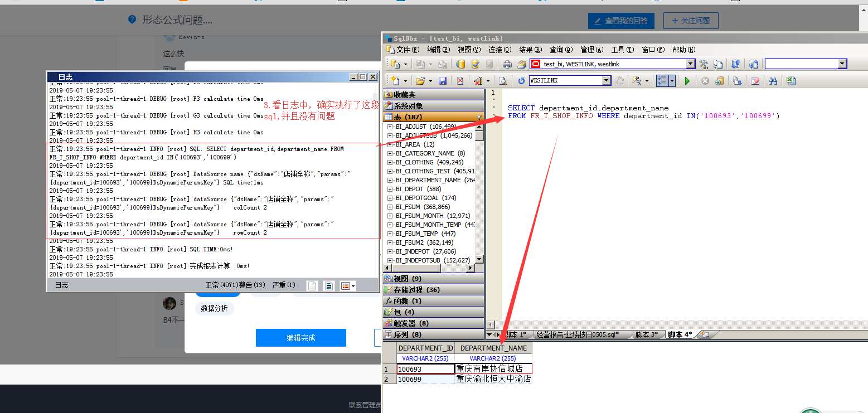Click the table list horizontal scrollbar
This screenshot has height=413, width=868.
pyautogui.click(x=429, y=268)
